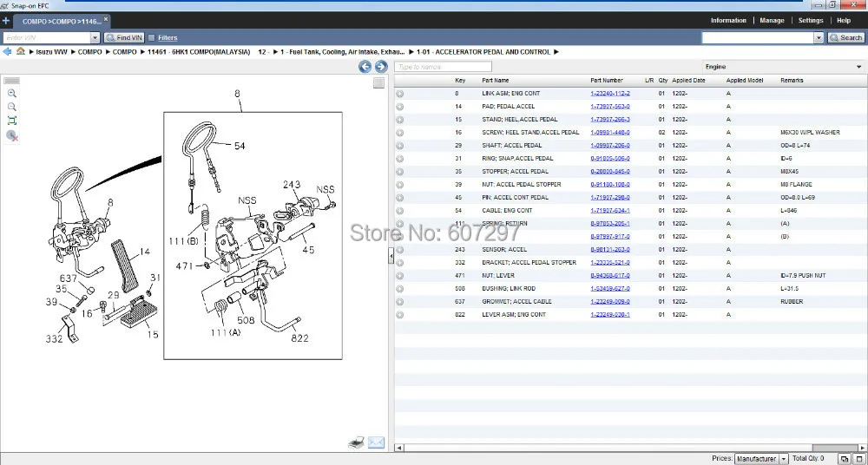Screen dimensions: 868x465
Task: Enable the Filters checkbox
Action: tap(152, 38)
